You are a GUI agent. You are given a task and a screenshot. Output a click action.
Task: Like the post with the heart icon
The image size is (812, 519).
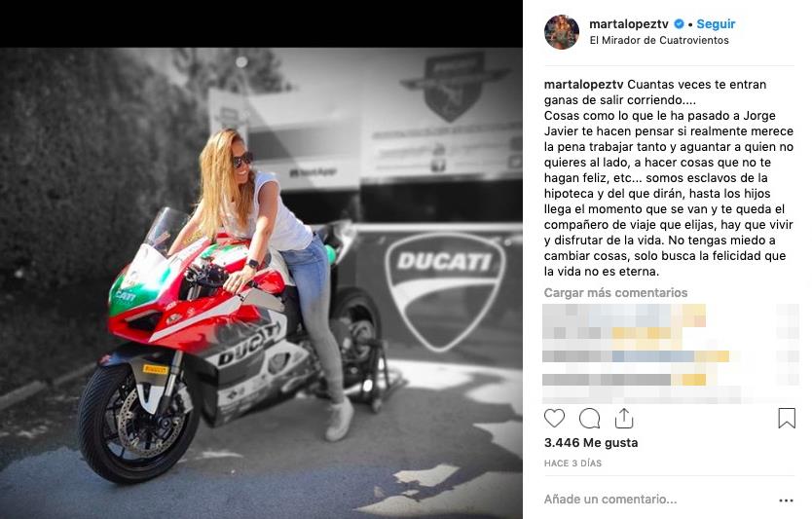pyautogui.click(x=554, y=418)
